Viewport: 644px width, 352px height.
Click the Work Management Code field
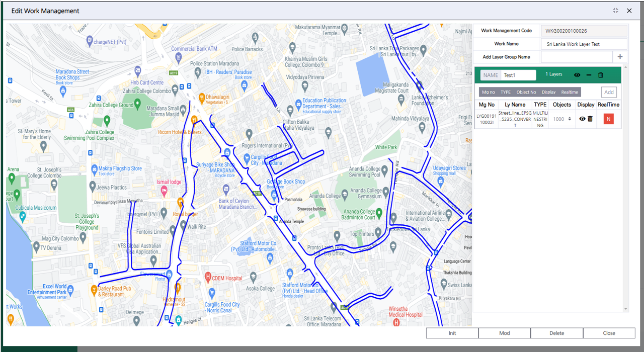coord(584,31)
